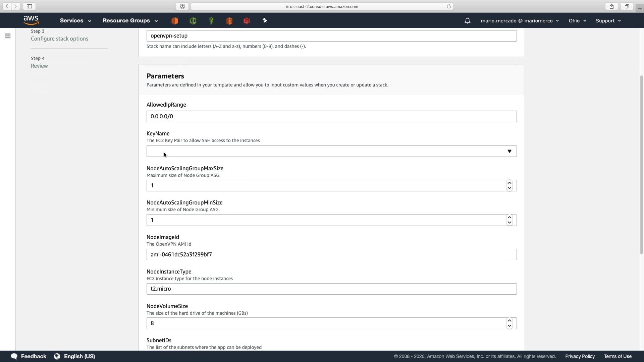644x362 pixels.
Task: Open the Privacy Policy link
Action: [x=580, y=356]
